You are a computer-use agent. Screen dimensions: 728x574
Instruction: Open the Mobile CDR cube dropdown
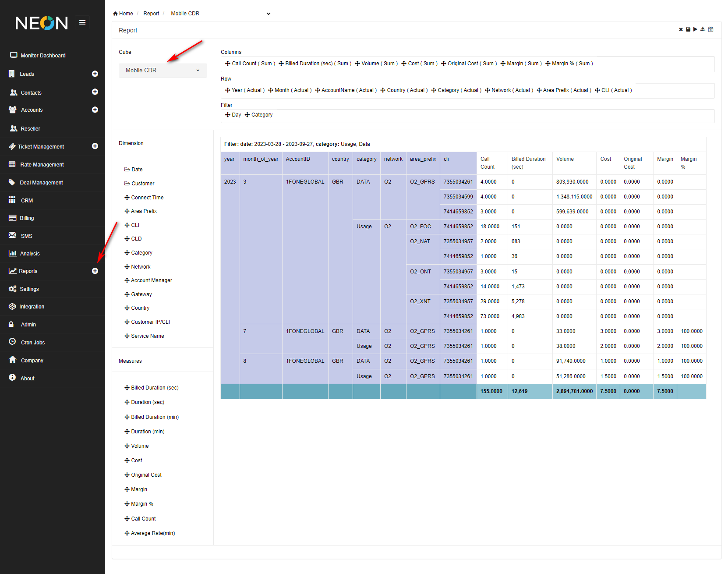[163, 71]
